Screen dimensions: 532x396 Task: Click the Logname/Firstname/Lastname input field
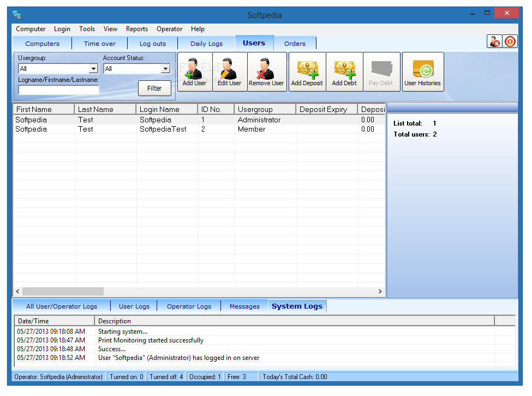(x=58, y=90)
